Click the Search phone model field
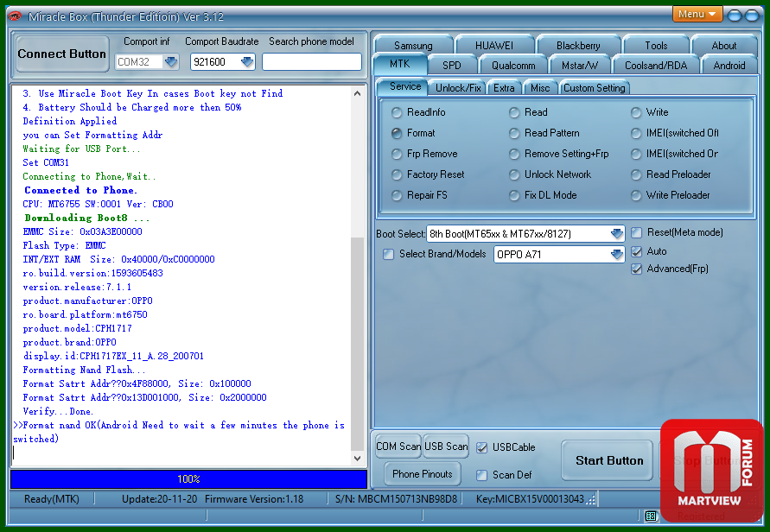Viewport: 770px width, 532px height. (311, 61)
